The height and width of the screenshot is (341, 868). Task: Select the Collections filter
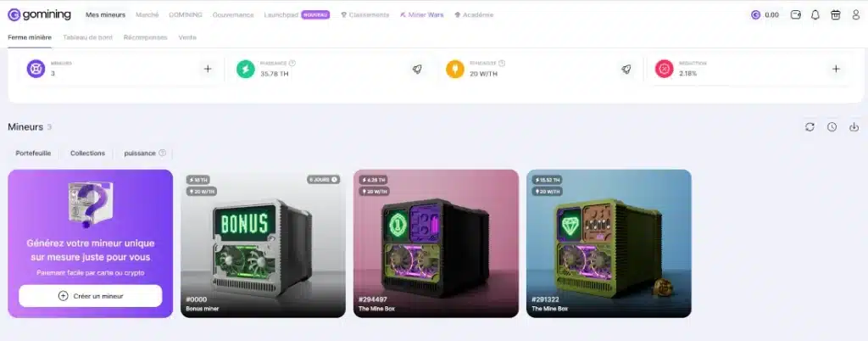tap(87, 154)
